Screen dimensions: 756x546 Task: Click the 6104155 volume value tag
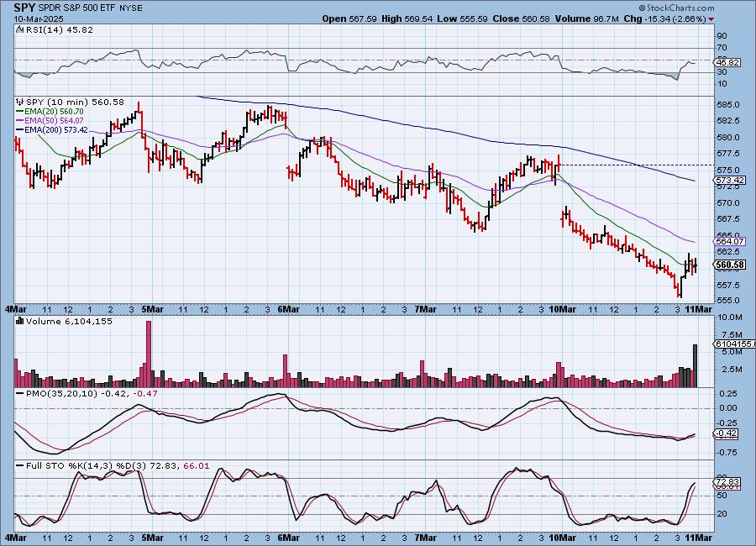click(x=735, y=344)
